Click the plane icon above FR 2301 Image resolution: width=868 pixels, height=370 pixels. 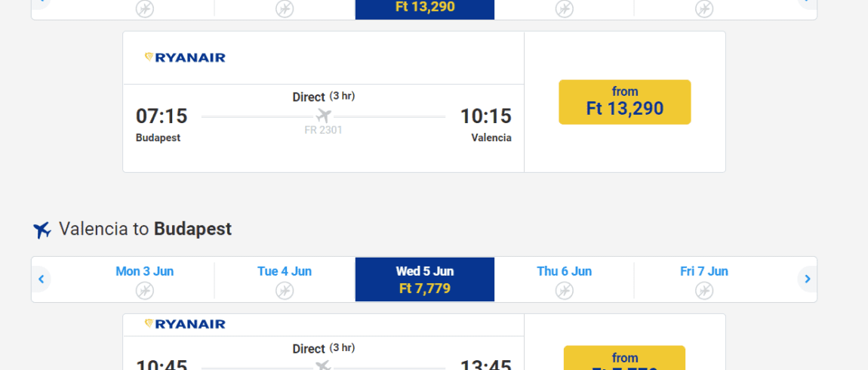324,116
